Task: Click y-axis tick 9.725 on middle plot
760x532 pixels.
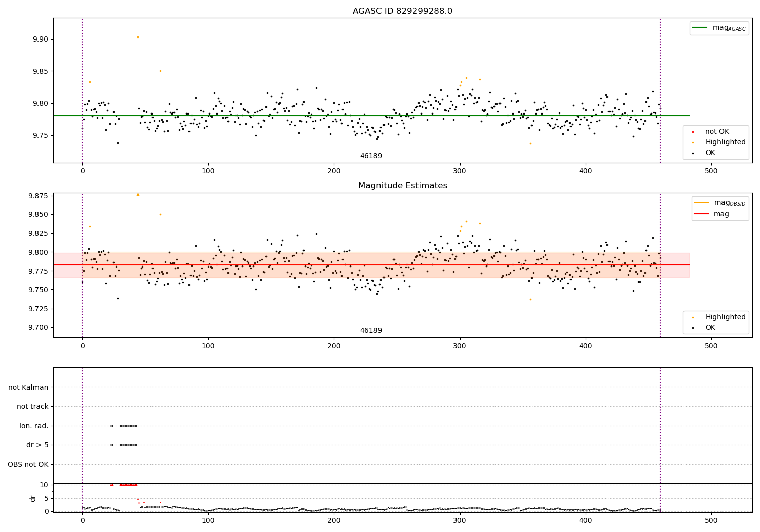Action: tap(37, 309)
